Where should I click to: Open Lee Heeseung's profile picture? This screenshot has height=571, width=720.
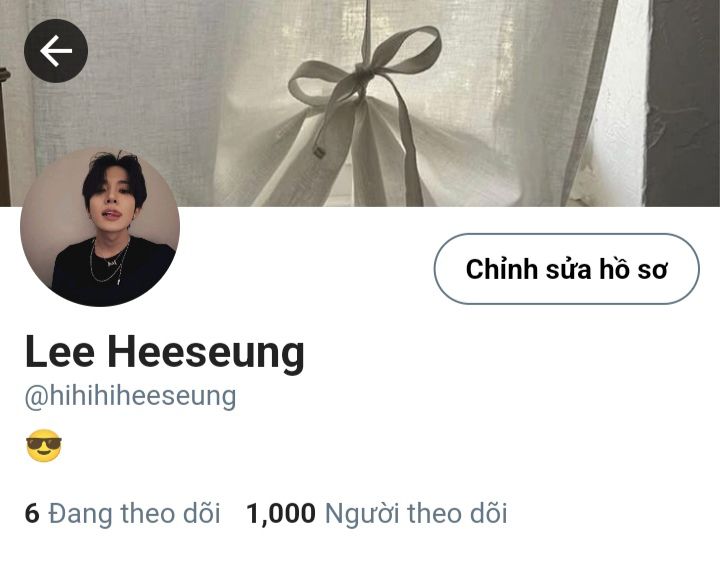click(100, 227)
